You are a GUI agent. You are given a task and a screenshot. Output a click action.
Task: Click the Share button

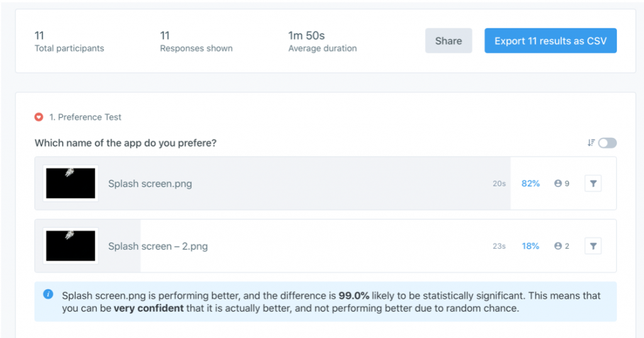[x=448, y=41]
